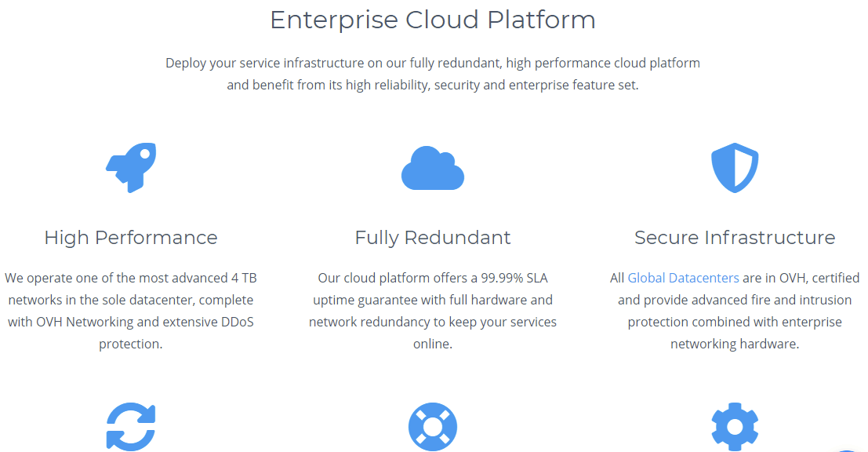Click the 'and provide advanced fire and intrusion' line
Screen dimensions: 868x452
coord(735,301)
